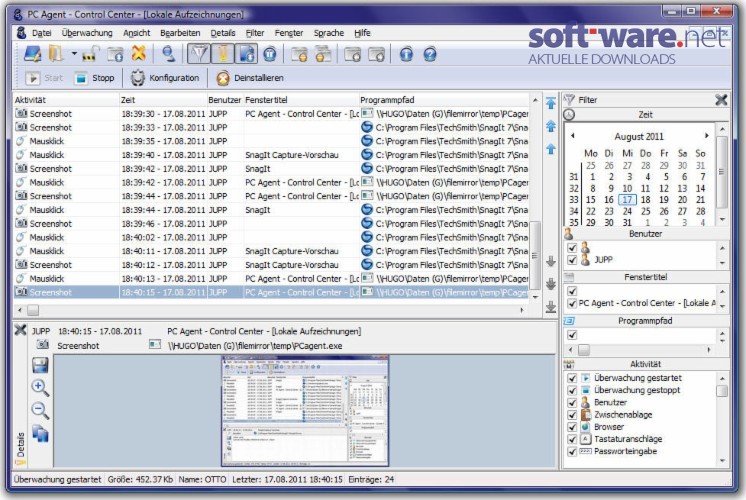Screen dimensions: 746x500
Task: Open the Sprache menu
Action: tap(329, 33)
